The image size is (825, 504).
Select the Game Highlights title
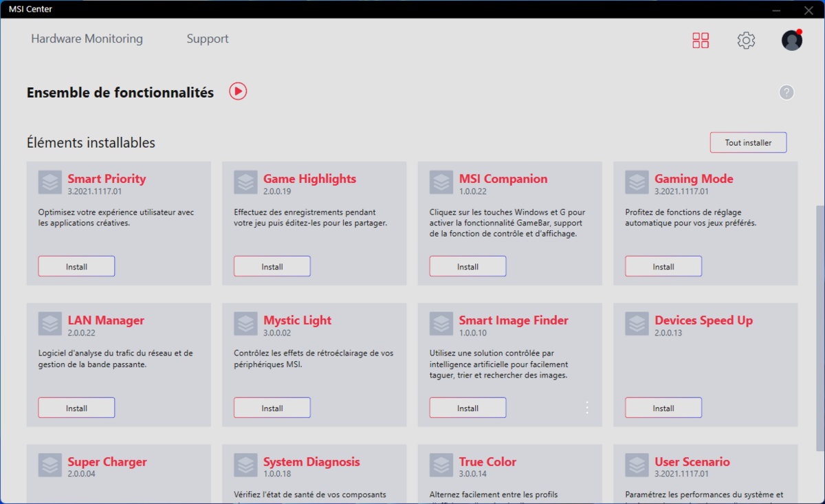309,179
